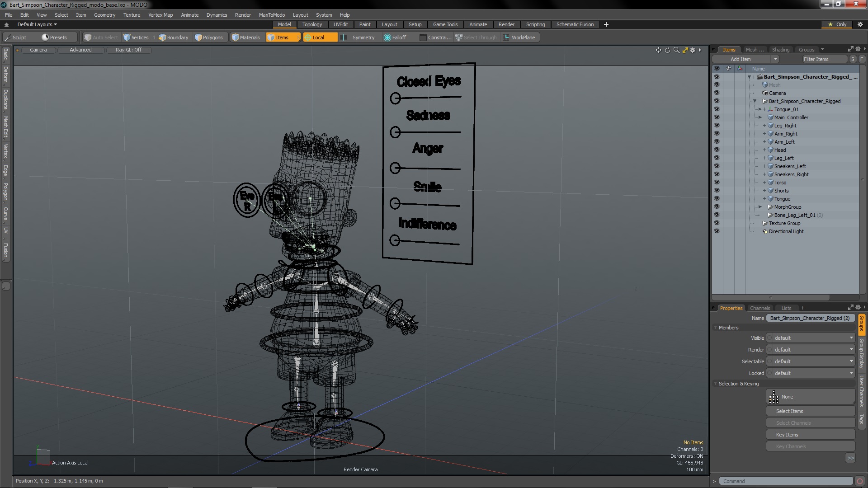The image size is (868, 488).
Task: Select Local action center button
Action: point(319,38)
